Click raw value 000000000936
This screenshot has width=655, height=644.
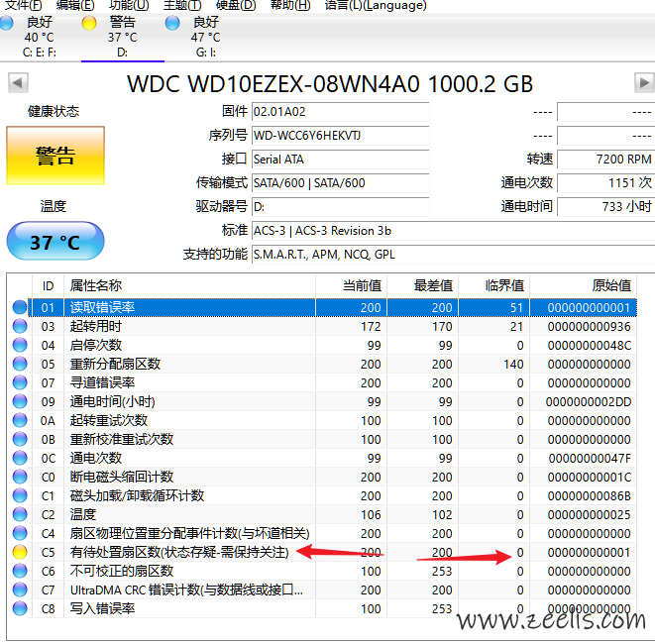coord(589,327)
